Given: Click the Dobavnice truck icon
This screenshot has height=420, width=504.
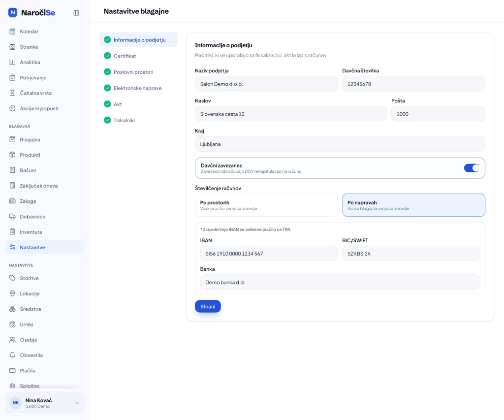Looking at the screenshot, I should [12, 217].
